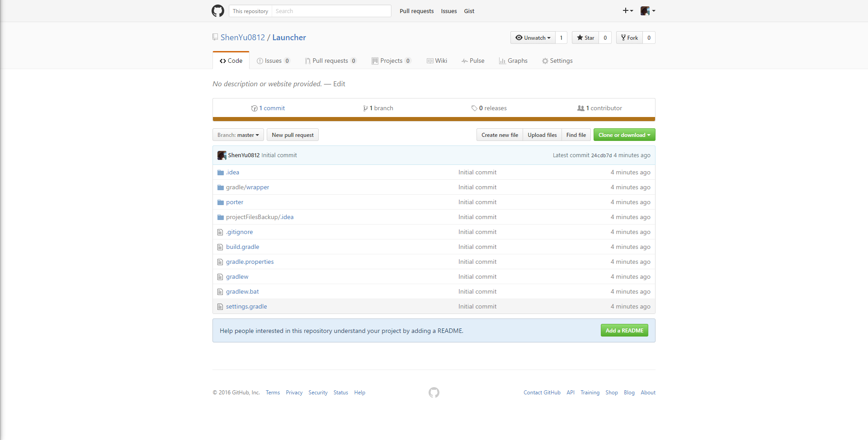
Task: Click Find file
Action: click(576, 135)
